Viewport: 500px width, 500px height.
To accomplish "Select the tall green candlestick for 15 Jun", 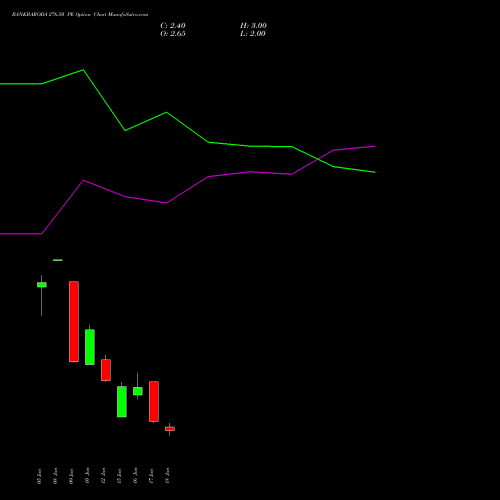I will (122, 401).
